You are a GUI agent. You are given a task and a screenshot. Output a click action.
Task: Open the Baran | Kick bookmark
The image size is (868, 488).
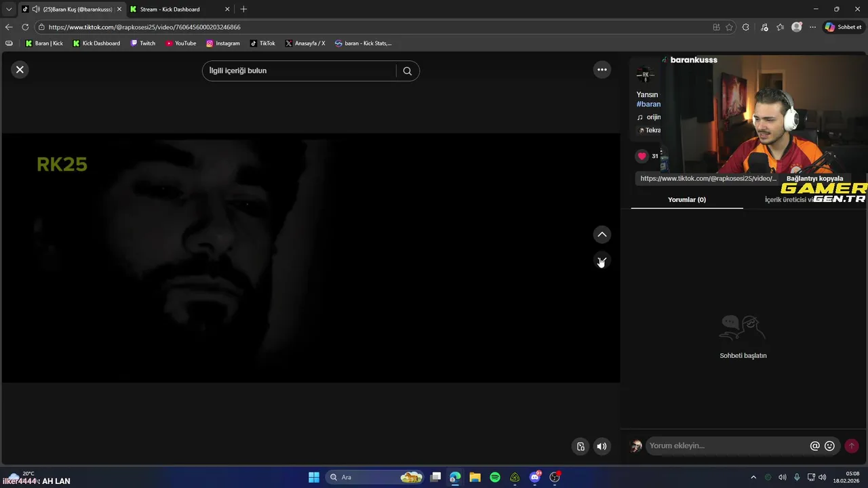click(44, 43)
